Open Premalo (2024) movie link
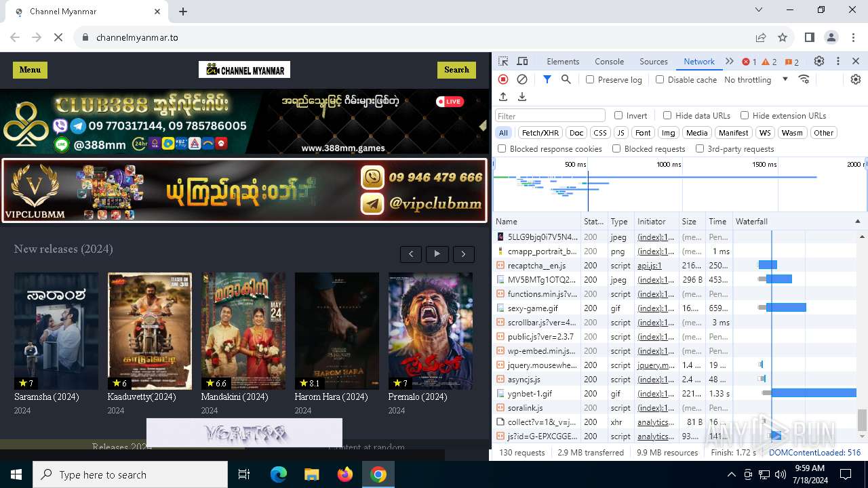The width and height of the screenshot is (868, 488). [418, 397]
